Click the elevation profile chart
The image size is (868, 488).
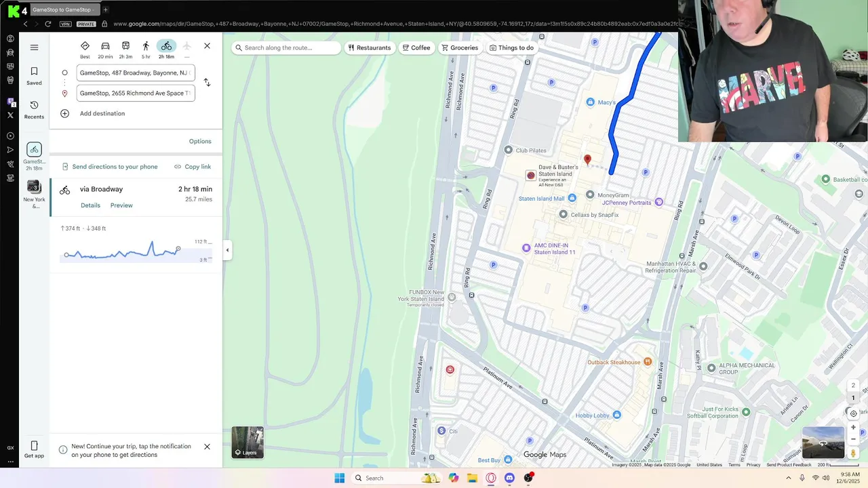tap(136, 250)
